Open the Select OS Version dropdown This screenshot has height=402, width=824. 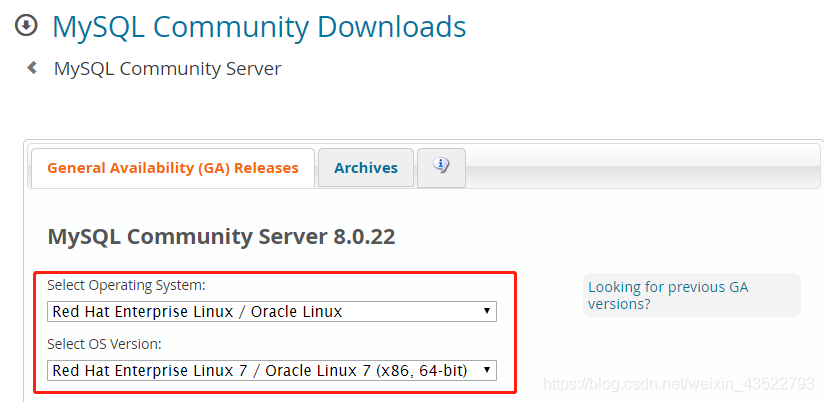tap(270, 370)
